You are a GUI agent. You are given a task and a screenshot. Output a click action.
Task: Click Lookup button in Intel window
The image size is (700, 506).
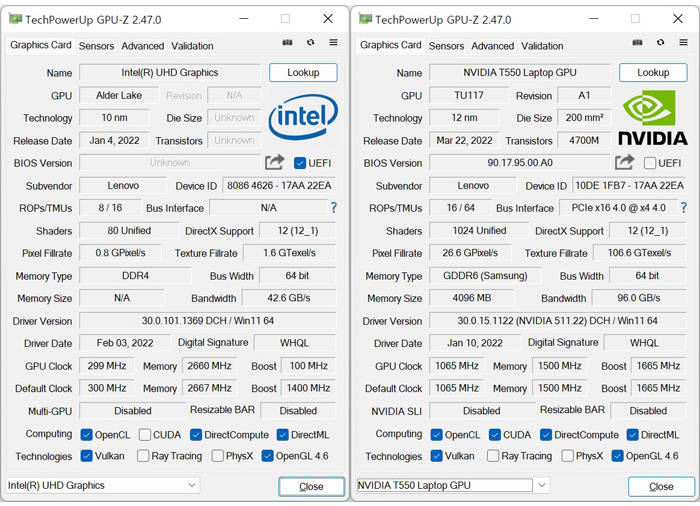(303, 72)
